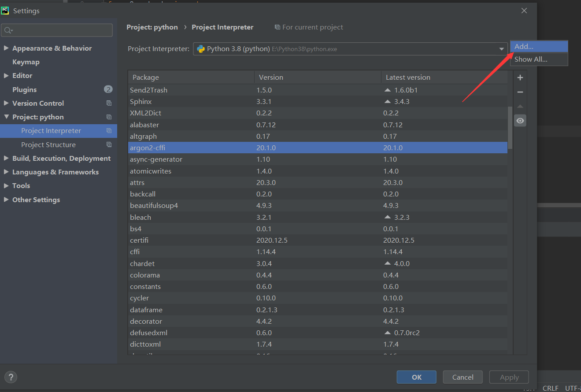Viewport: 581px width, 392px height.
Task: Click the project-level icon beside Project: python
Action: (x=109, y=117)
